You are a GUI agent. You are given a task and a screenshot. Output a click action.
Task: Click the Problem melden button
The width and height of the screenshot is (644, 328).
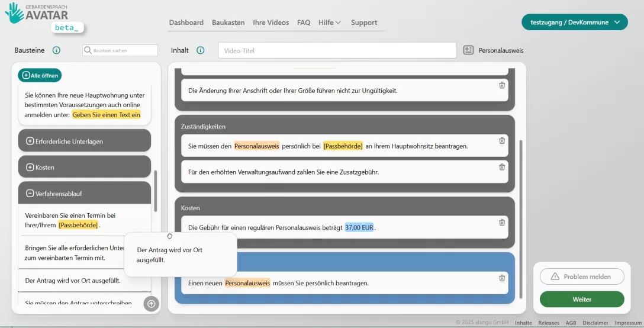coord(582,276)
